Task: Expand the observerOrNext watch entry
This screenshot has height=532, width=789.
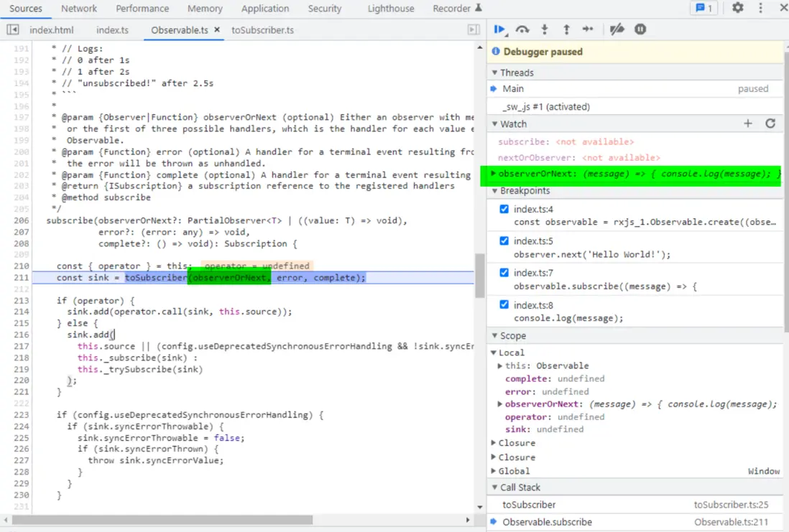Action: (x=493, y=174)
